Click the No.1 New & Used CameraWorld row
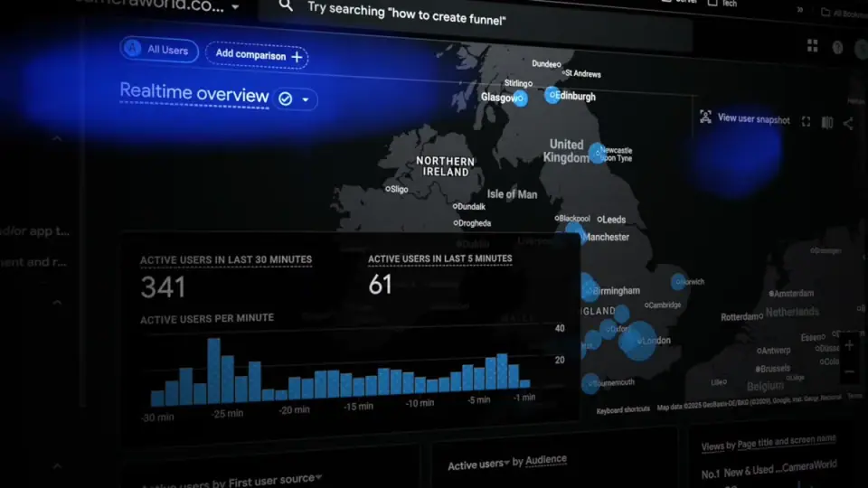This screenshot has height=488, width=868. [x=769, y=470]
